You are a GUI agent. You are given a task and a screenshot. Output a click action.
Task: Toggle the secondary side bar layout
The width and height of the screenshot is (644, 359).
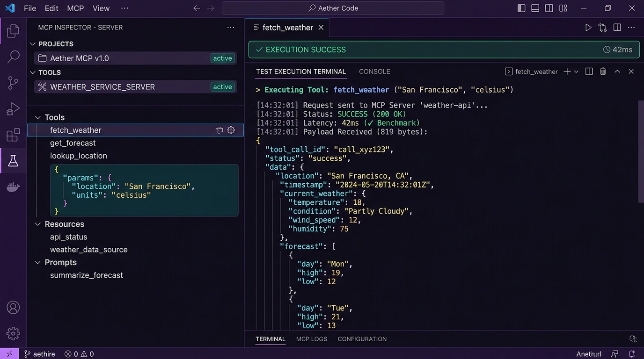pyautogui.click(x=549, y=8)
